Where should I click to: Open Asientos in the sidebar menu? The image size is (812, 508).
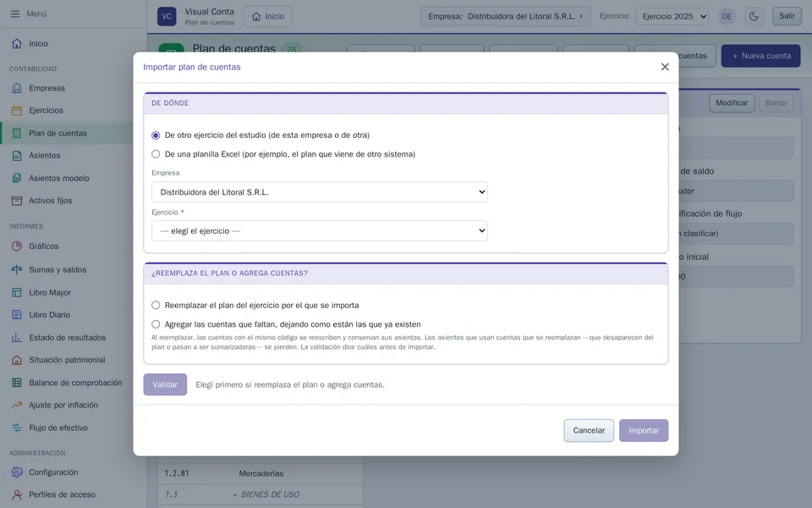pos(45,156)
